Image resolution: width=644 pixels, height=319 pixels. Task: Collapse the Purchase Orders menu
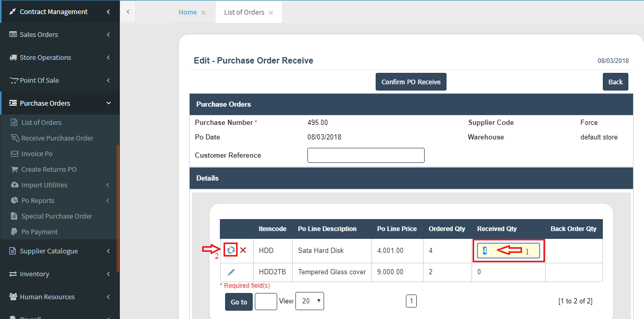[x=59, y=103]
